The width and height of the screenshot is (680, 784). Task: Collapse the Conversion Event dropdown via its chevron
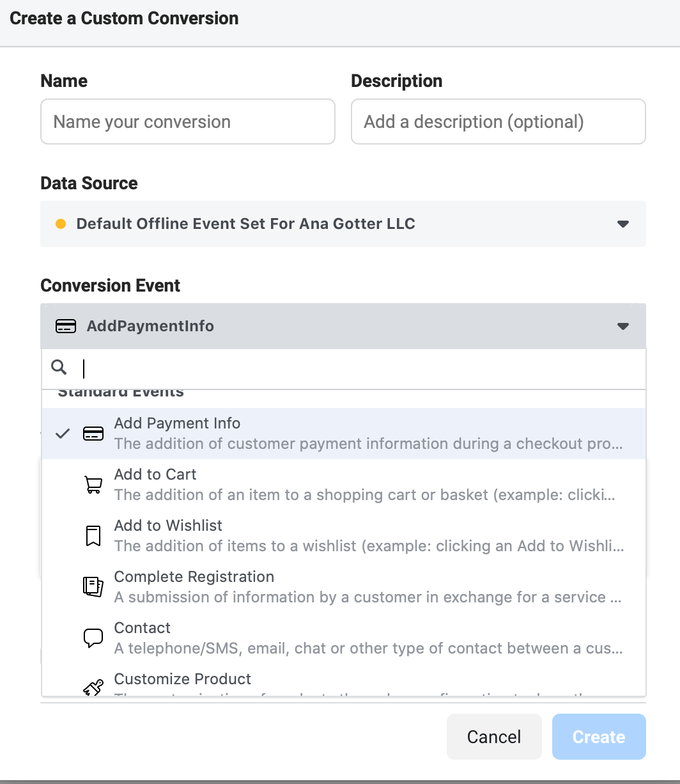pos(623,326)
